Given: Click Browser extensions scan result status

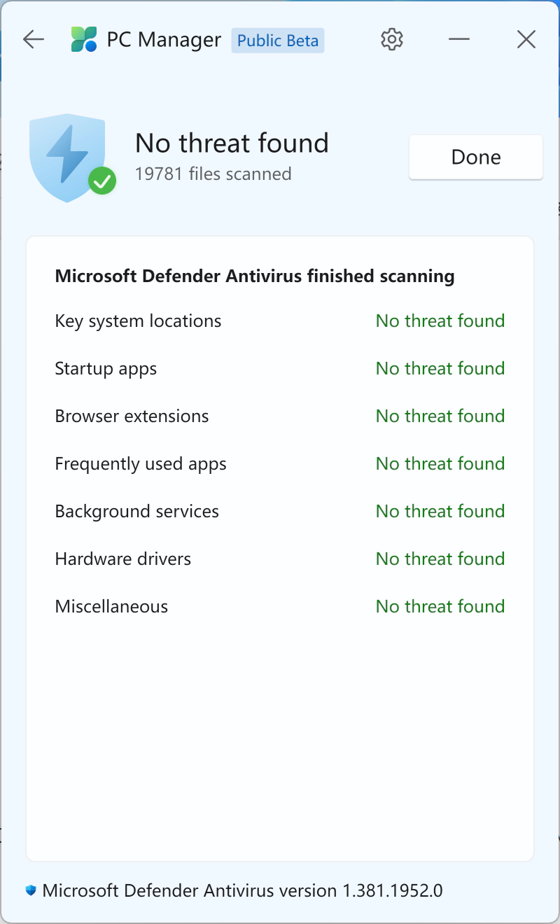Looking at the screenshot, I should (440, 416).
